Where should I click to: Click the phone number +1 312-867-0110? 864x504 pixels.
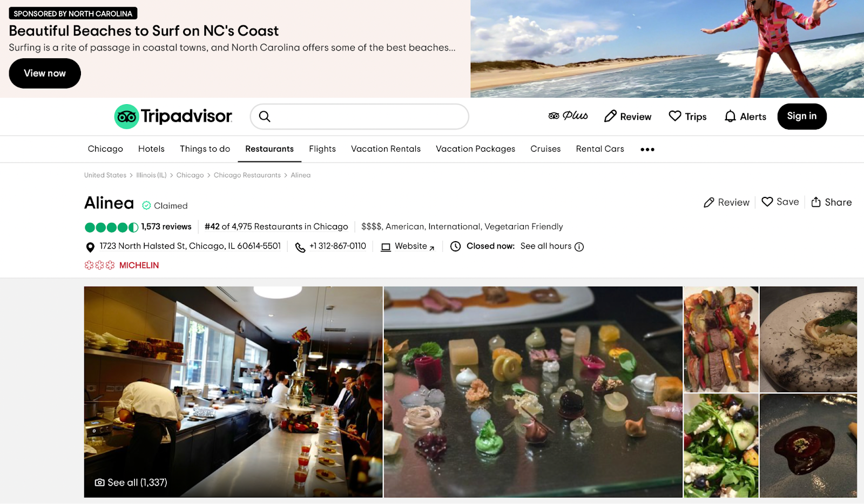point(337,246)
